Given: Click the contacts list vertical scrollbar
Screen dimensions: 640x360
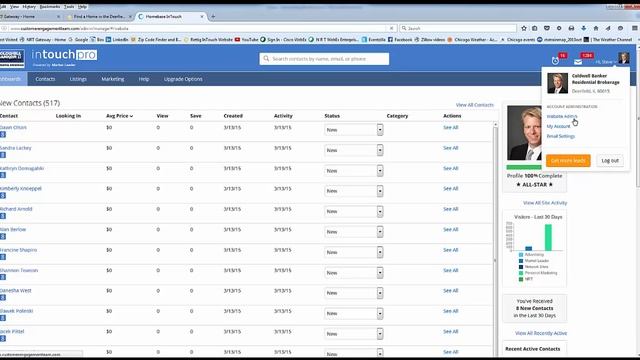Looking at the screenshot, I should click(496, 239).
